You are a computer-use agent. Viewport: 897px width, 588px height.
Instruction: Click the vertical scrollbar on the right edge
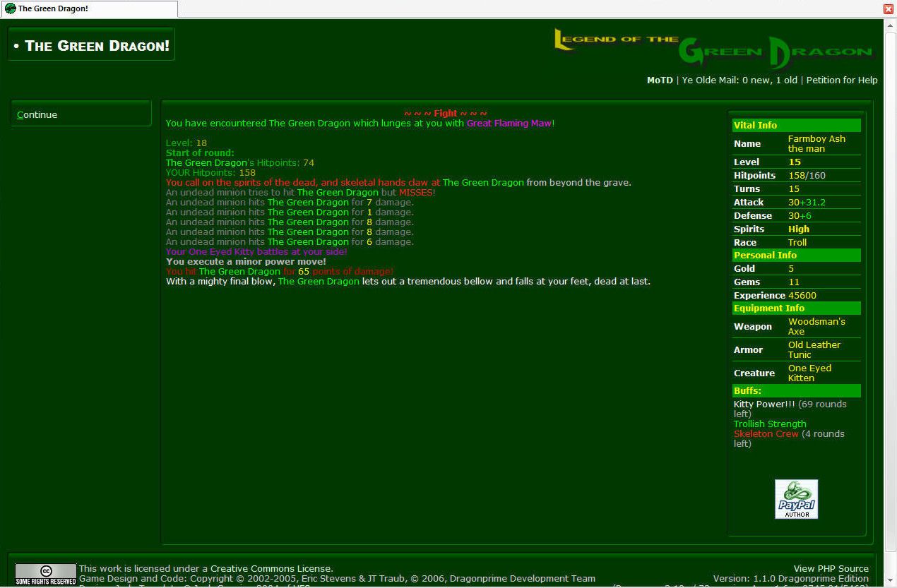(890, 282)
